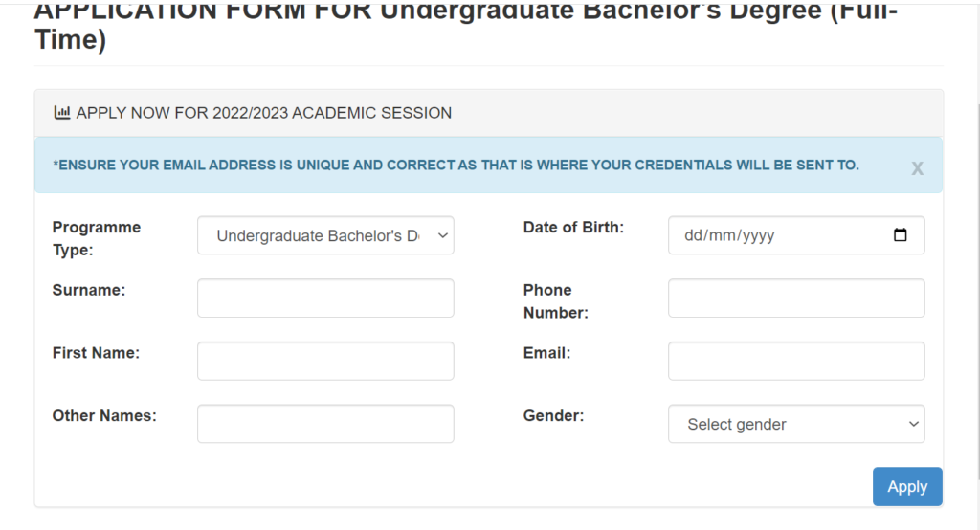Click the "Gender:" field label
This screenshot has height=530, width=980.
tap(553, 416)
